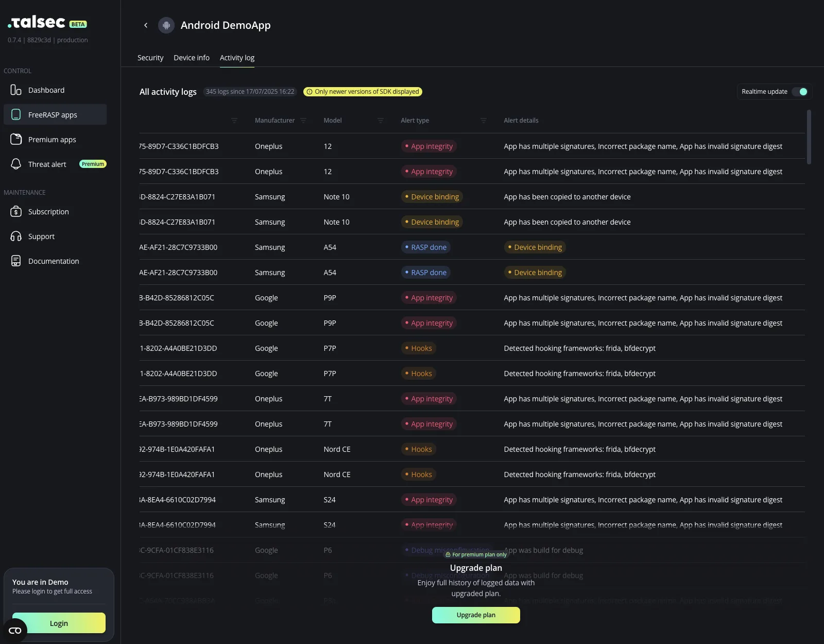The height and width of the screenshot is (644, 824).
Task: Click the Upgrade plan button
Action: coord(476,615)
